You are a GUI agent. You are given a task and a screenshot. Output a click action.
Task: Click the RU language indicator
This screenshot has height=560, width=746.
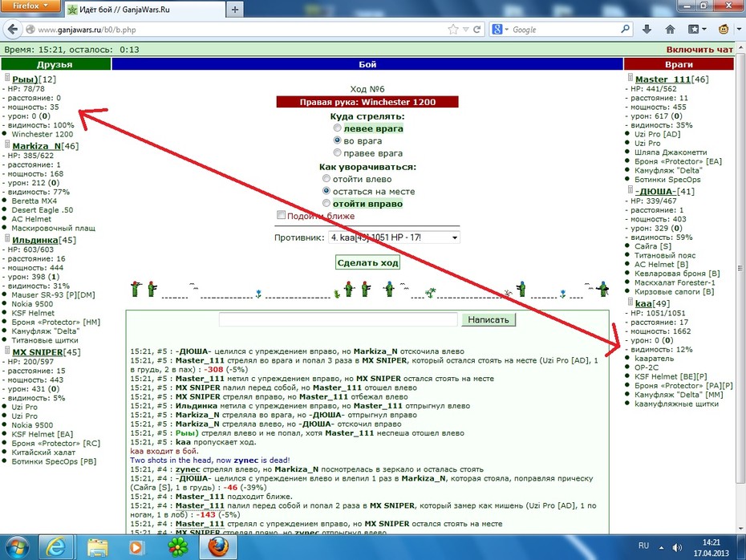click(643, 546)
